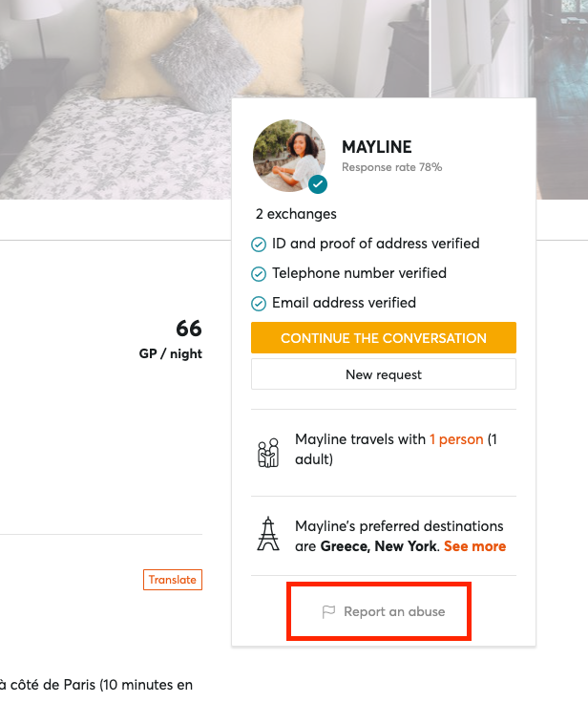Click the ID and proof of address checkmark icon

pos(259,245)
